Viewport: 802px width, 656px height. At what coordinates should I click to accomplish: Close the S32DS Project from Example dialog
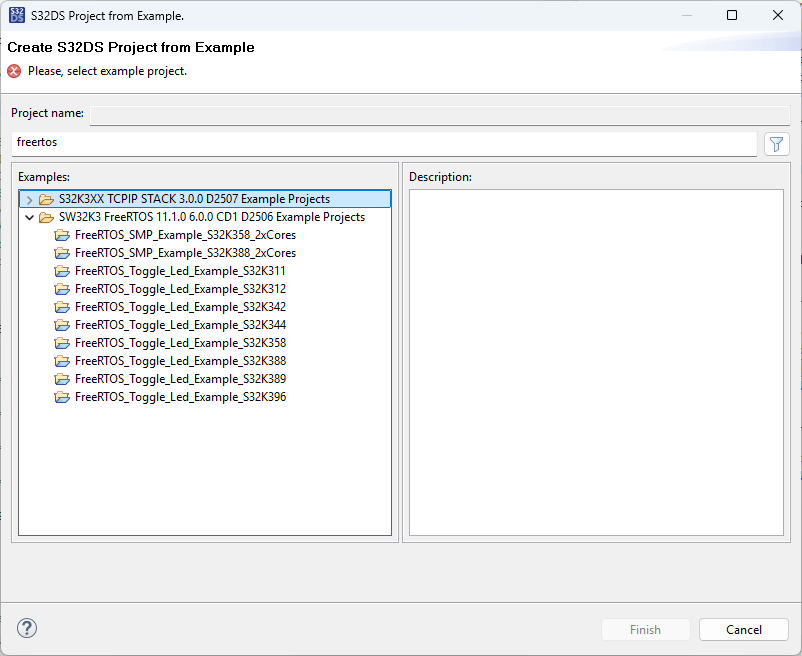click(777, 15)
